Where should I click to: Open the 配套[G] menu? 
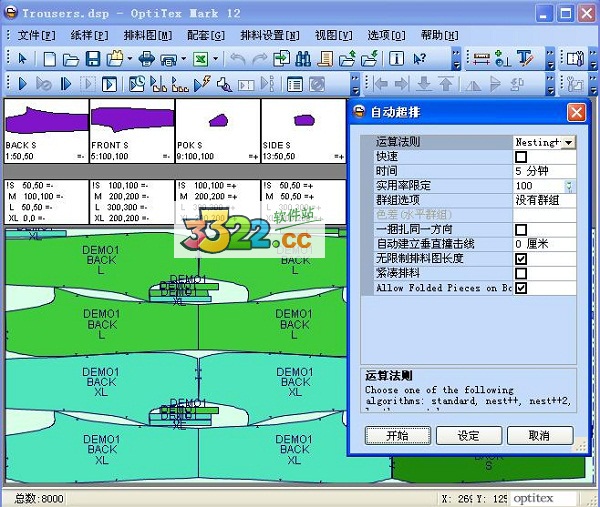click(x=206, y=35)
